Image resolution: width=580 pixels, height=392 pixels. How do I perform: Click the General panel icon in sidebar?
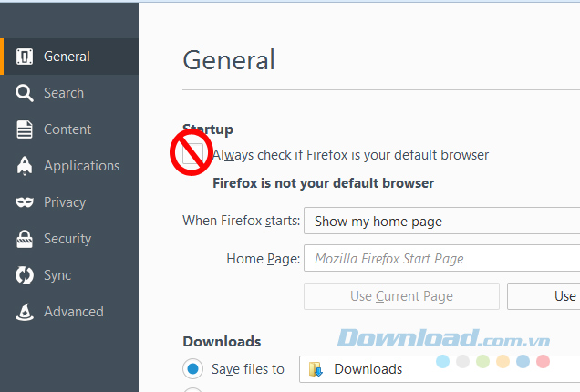click(x=26, y=57)
